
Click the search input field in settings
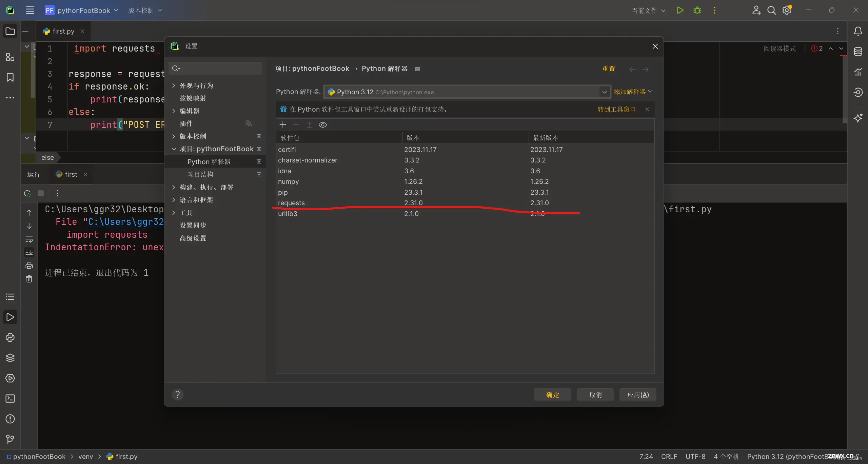click(x=215, y=68)
